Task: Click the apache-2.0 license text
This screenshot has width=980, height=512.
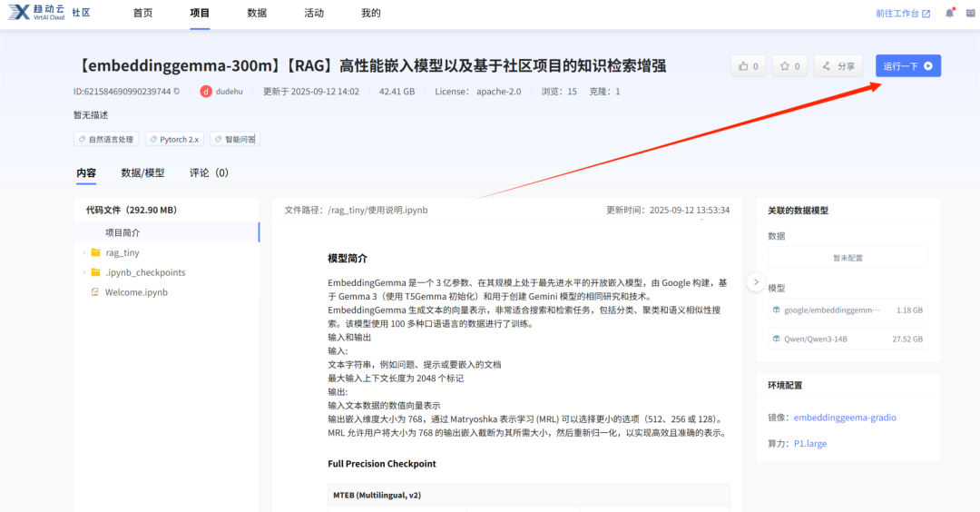Action: 498,92
